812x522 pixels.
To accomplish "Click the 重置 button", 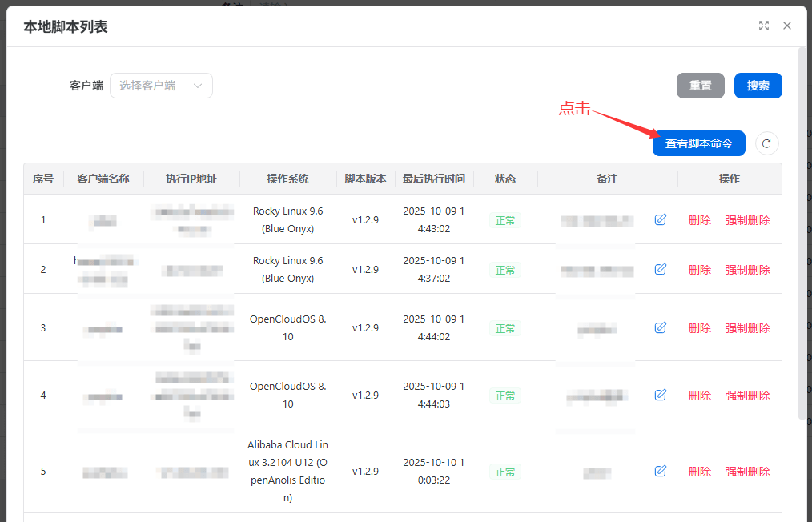I will click(700, 86).
